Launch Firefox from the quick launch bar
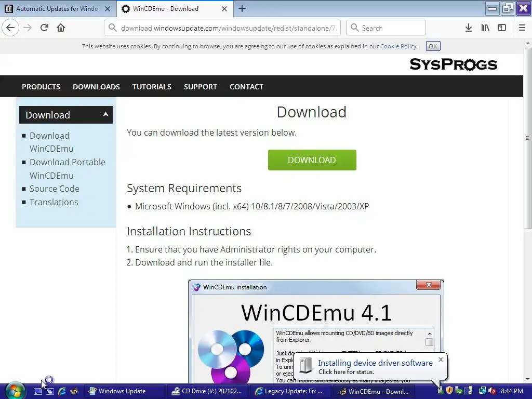Image resolution: width=532 pixels, height=399 pixels. tap(74, 391)
